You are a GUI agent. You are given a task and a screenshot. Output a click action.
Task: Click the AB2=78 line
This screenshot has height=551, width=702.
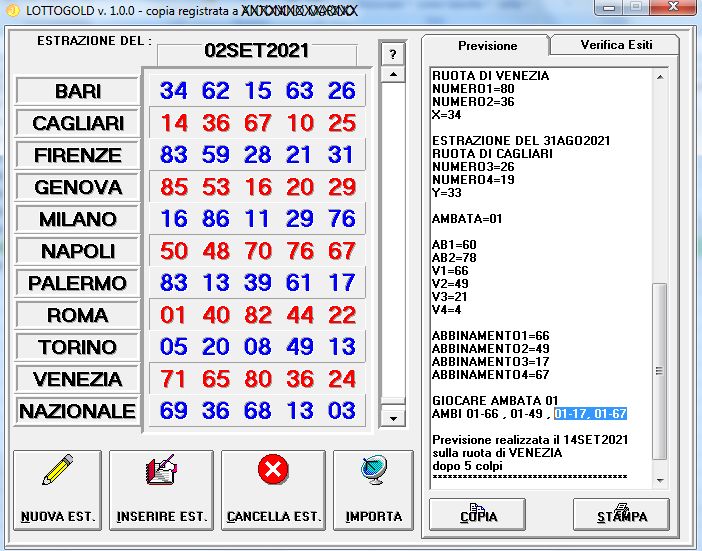(x=454, y=258)
